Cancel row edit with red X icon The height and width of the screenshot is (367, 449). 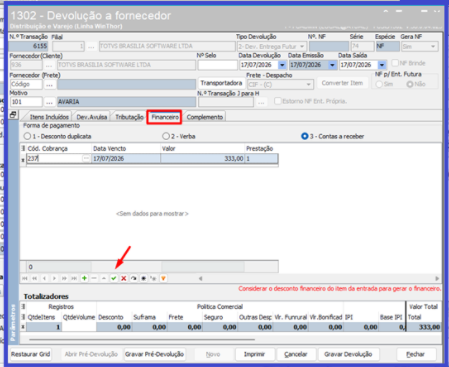pos(124,278)
